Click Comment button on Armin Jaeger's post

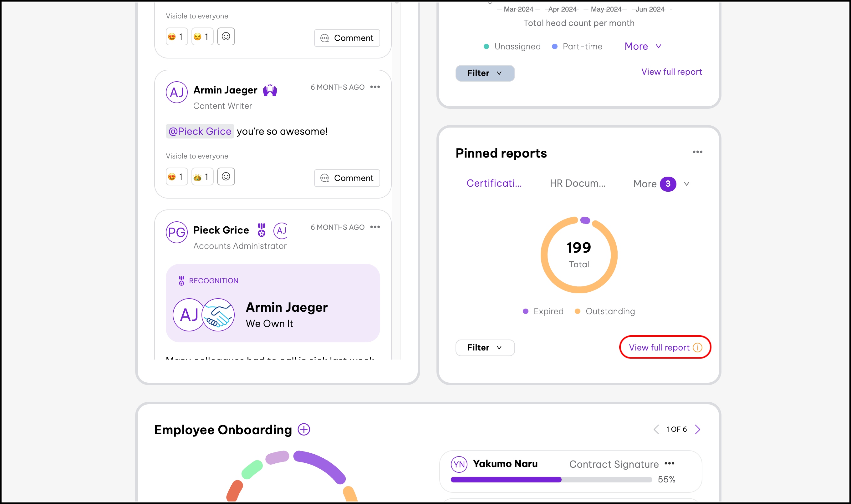[x=347, y=178]
